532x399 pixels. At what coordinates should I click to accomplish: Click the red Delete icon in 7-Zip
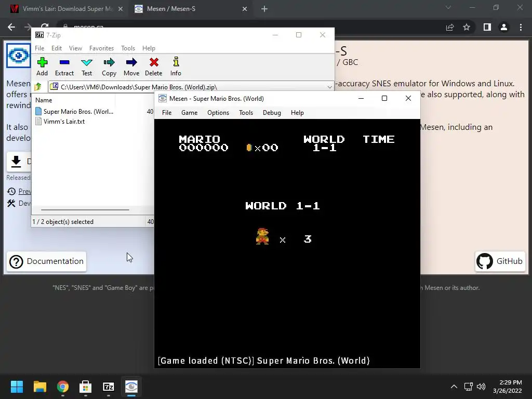pos(154,66)
